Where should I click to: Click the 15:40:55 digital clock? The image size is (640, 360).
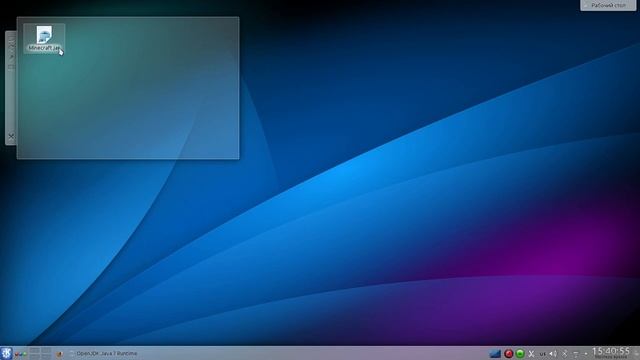[611, 351]
